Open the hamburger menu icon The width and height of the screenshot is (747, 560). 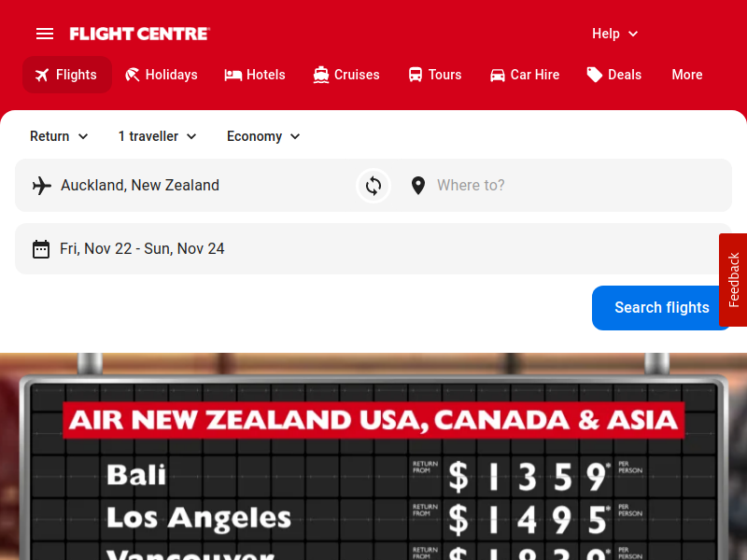[45, 34]
